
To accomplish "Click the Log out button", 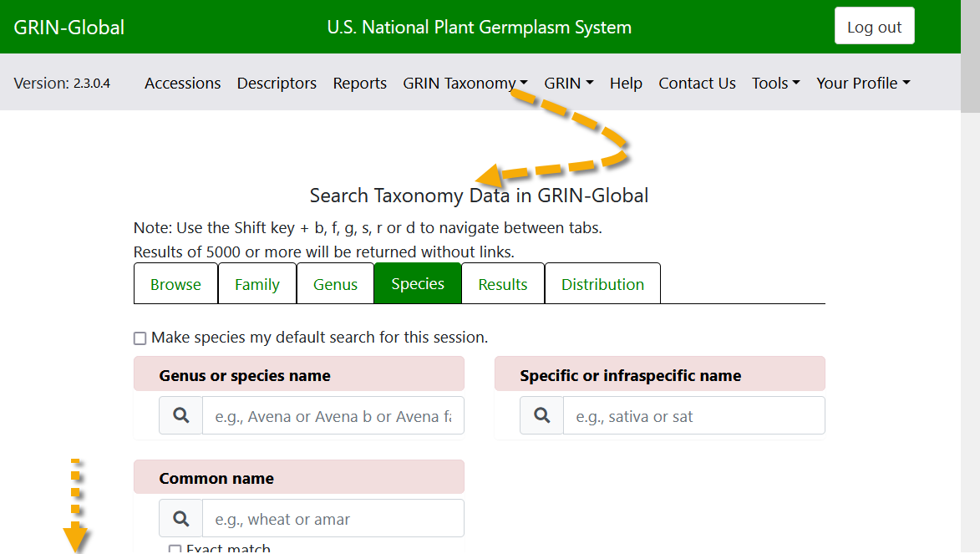I will 874,26.
